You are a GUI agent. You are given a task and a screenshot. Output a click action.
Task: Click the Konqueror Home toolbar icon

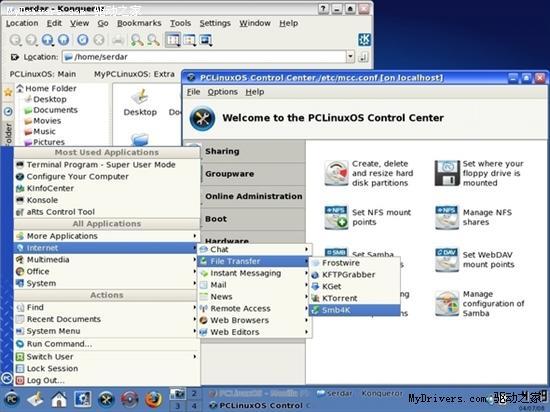[x=63, y=40]
